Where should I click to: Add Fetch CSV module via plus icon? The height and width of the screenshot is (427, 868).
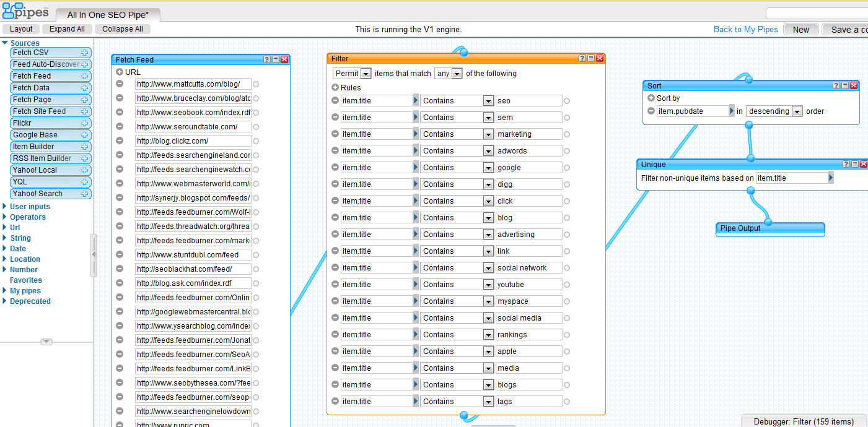tap(84, 53)
